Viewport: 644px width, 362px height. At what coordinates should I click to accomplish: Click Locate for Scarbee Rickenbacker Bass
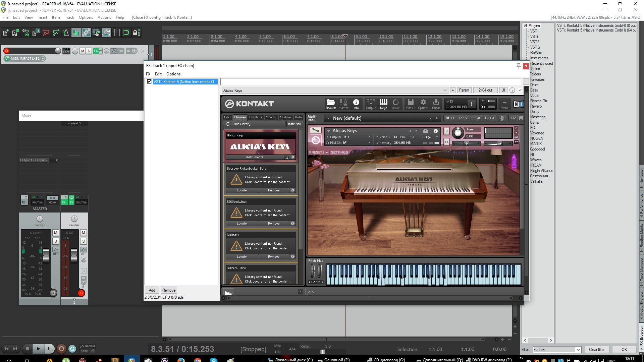(241, 190)
